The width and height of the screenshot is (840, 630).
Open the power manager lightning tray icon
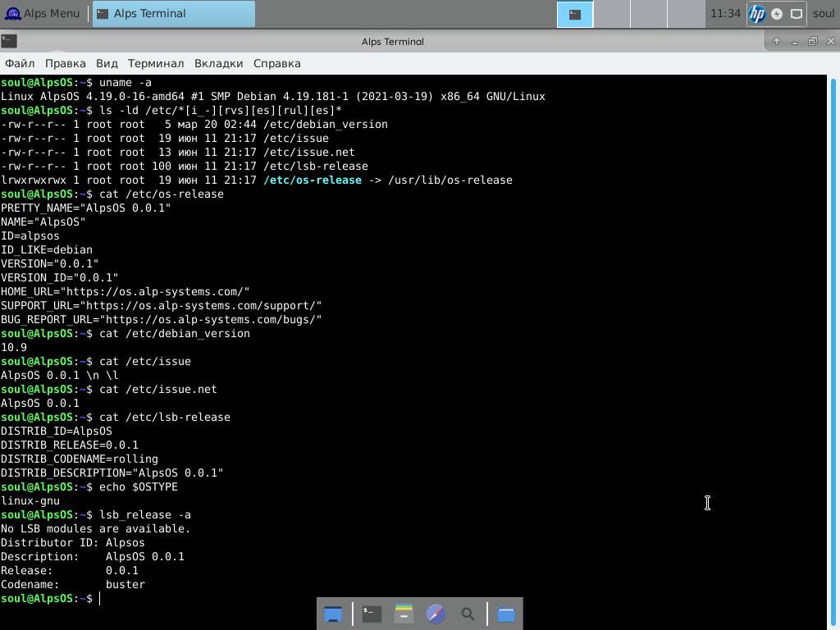[777, 14]
